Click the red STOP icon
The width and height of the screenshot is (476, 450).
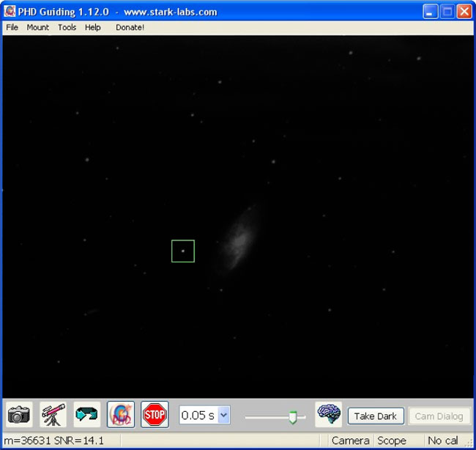155,415
